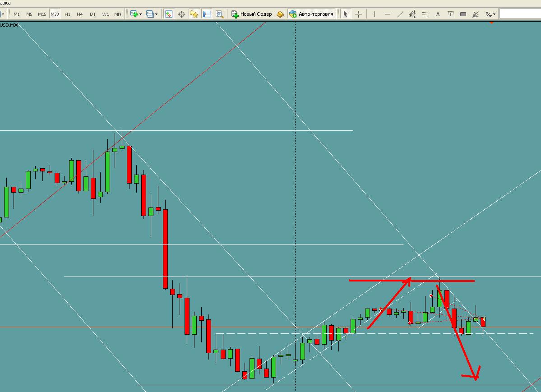
Task: Select the Fibonacci retracement tool
Action: point(425,14)
